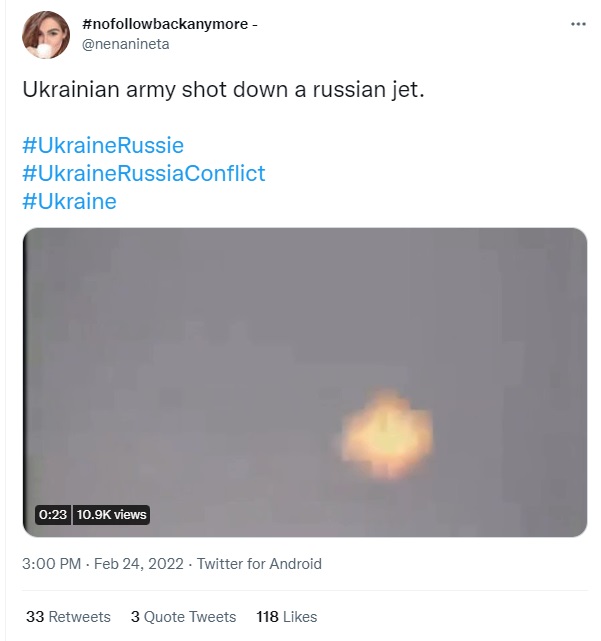The height and width of the screenshot is (641, 601).
Task: Click the Feb 24, 2022 date
Action: click(x=140, y=564)
